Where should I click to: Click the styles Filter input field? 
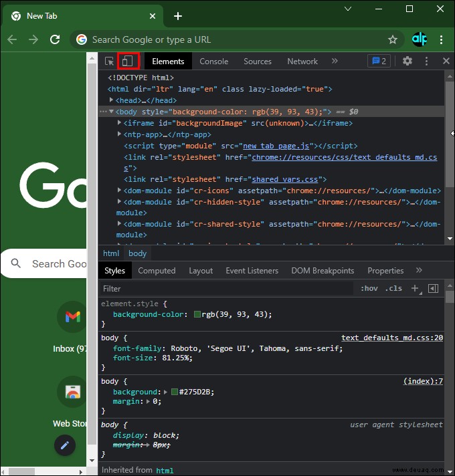[x=227, y=288]
